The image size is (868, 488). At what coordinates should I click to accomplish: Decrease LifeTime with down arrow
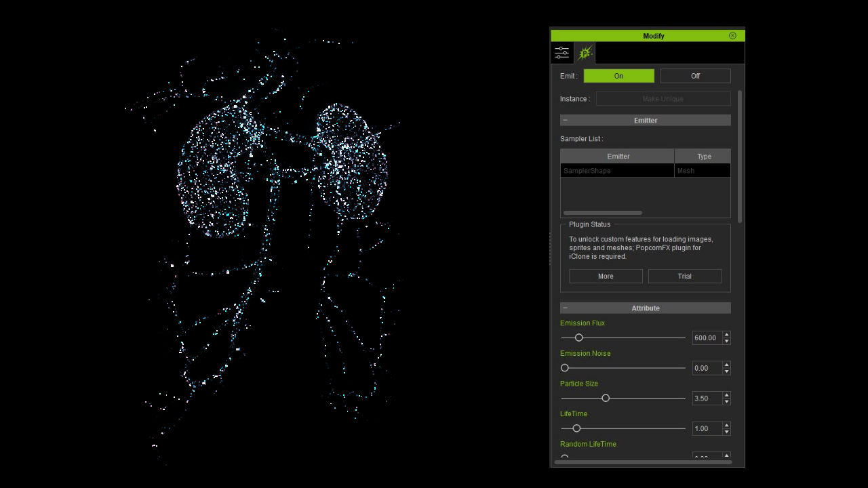(x=726, y=432)
